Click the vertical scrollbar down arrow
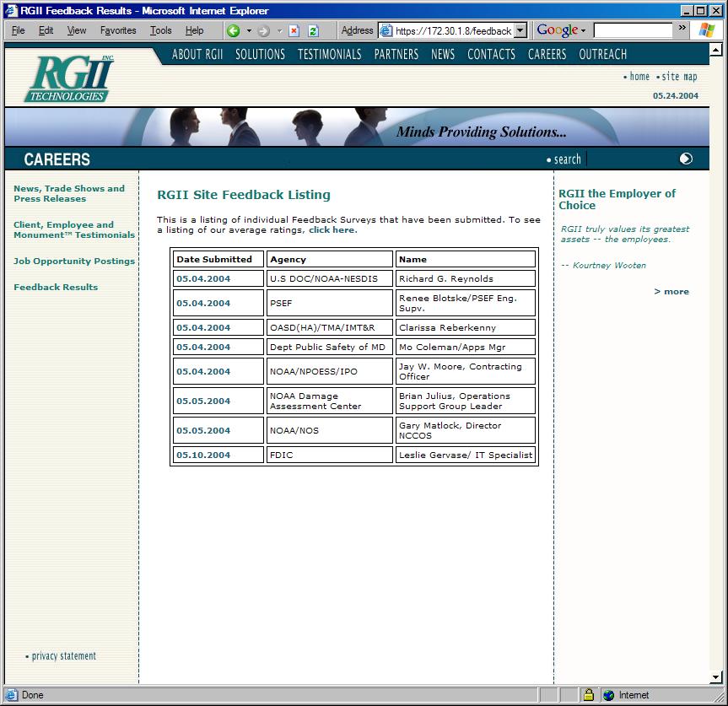Viewport: 728px width, 706px height. click(716, 676)
